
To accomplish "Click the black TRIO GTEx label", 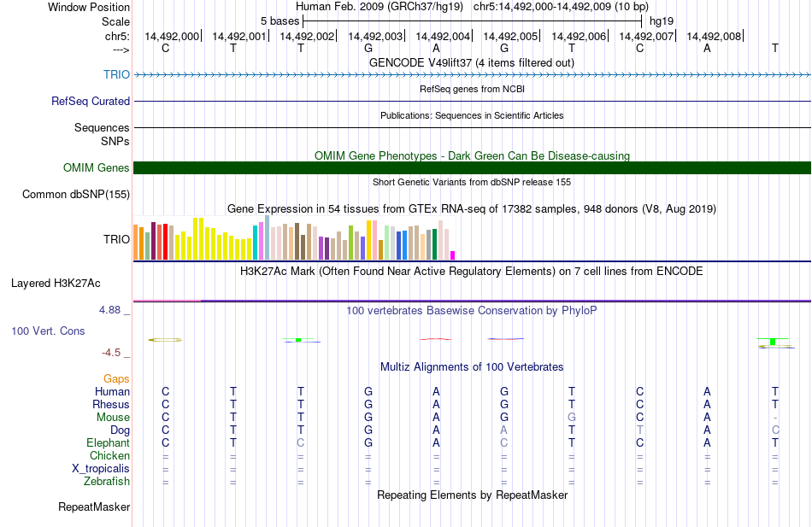I will 116,239.
